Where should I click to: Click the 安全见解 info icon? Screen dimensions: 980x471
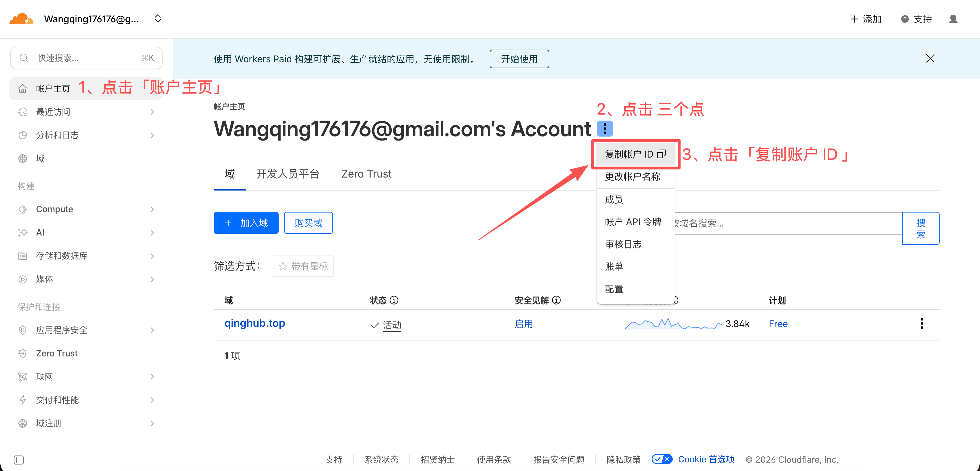coord(556,300)
